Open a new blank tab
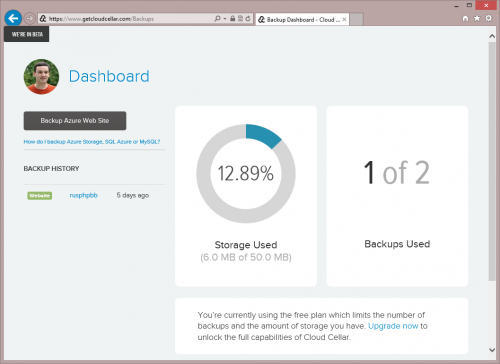 [x=356, y=20]
